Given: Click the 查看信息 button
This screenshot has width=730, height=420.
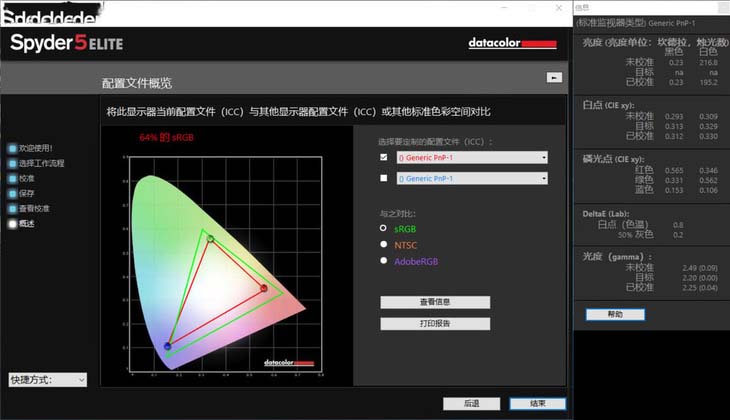Looking at the screenshot, I should coord(435,302).
